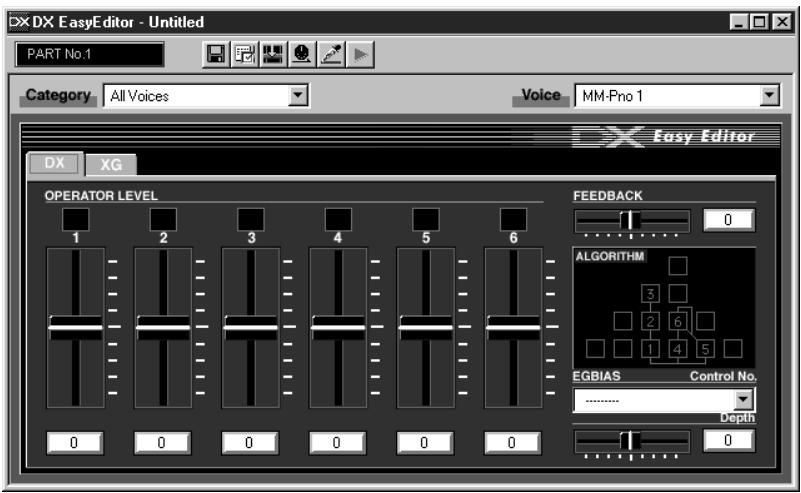Click the ALGORITHM label

[x=610, y=256]
